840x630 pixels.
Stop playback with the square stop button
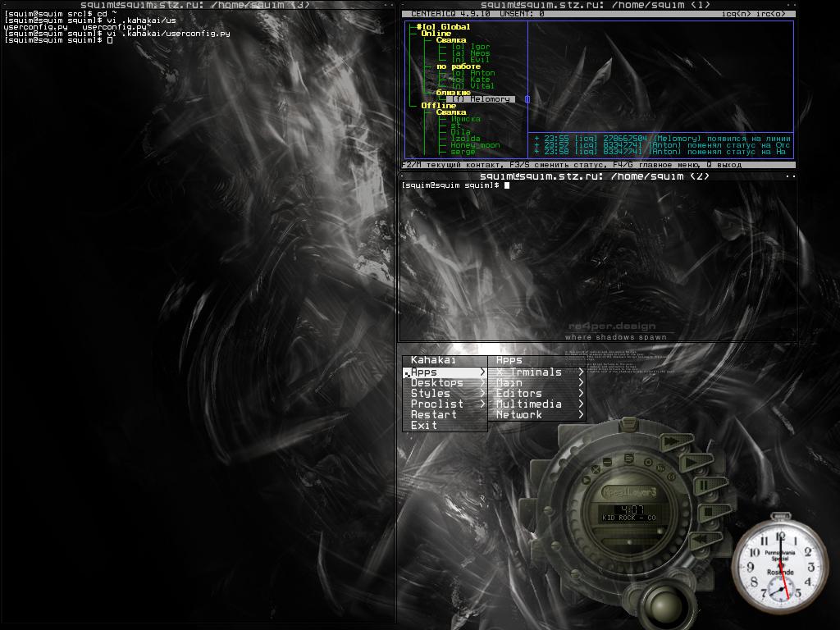pos(713,512)
